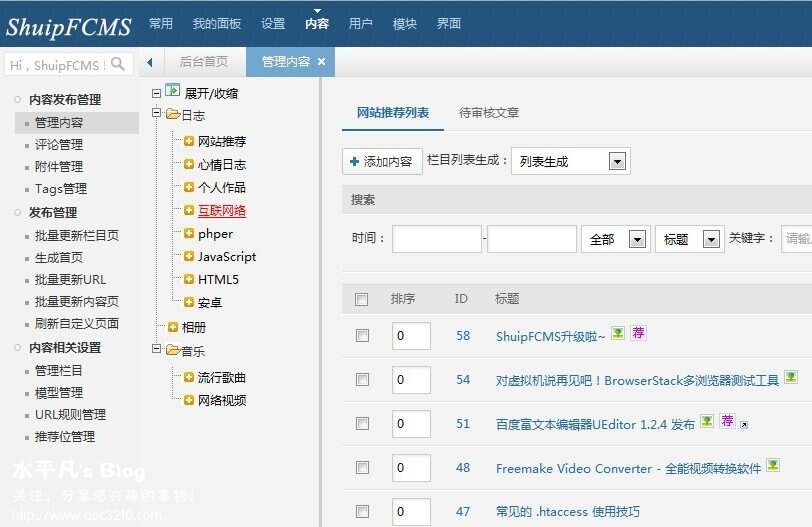
Task: Click thumbnail icon on Freemake Video Converter row
Action: point(773,465)
